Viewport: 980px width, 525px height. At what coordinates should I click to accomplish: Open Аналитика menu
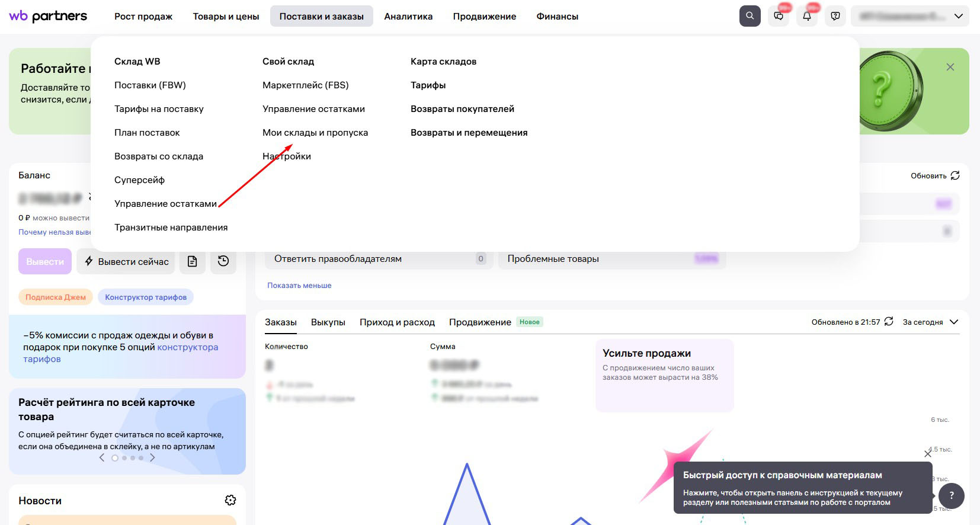point(408,17)
